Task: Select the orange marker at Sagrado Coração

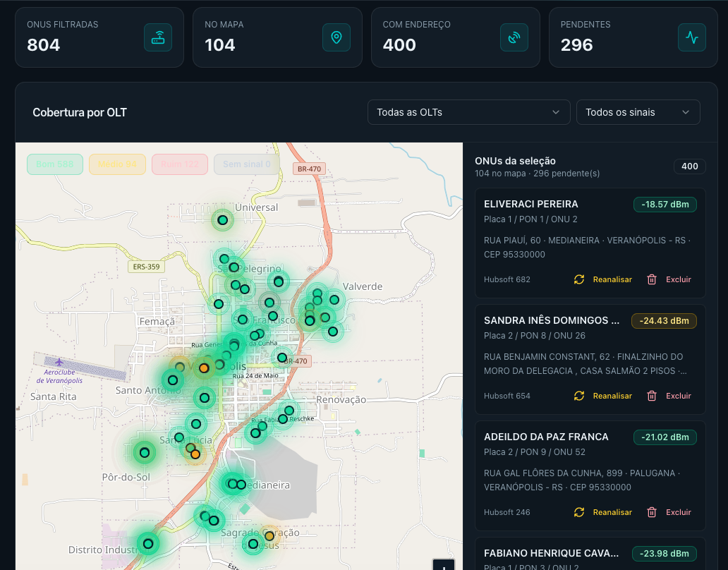Action: (269, 536)
